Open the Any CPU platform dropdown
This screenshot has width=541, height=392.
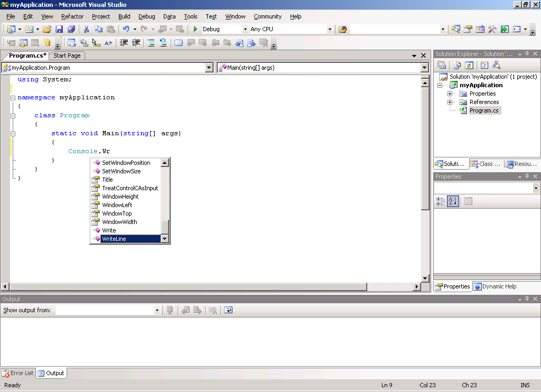[330, 30]
